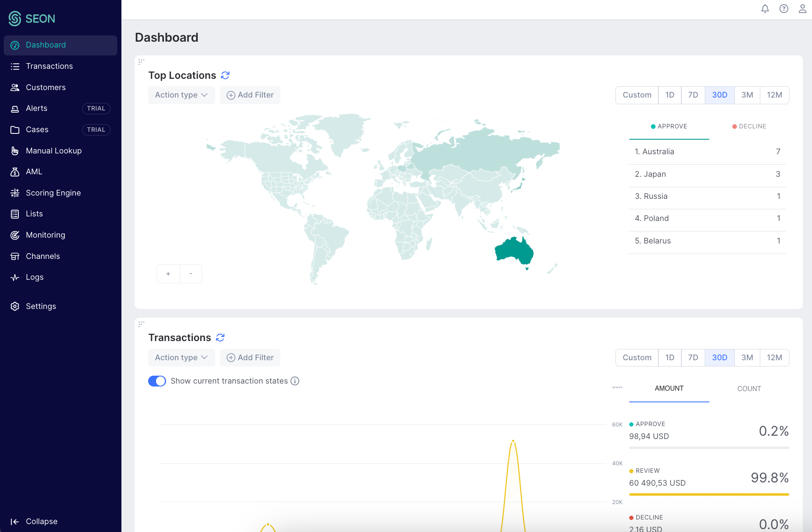Switch to DECLINE view in Top Locations
The image size is (812, 532).
(749, 126)
